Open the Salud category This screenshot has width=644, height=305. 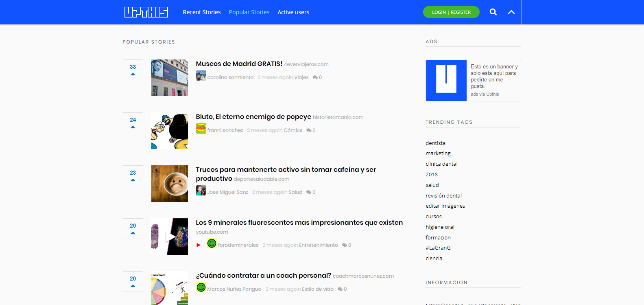[x=295, y=192]
